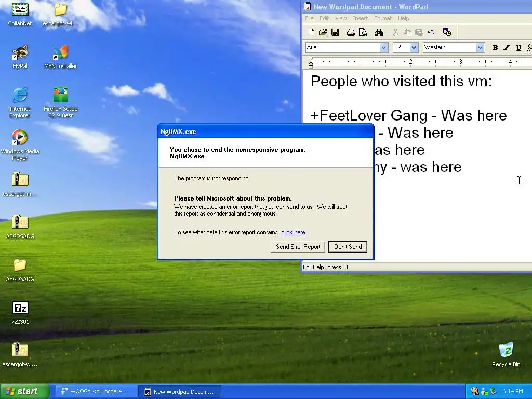Click the Open file icon in WordPad

[x=323, y=32]
